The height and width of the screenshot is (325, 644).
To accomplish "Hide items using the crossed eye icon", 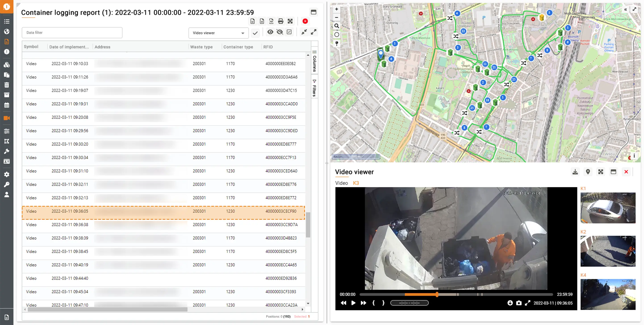I will [280, 32].
